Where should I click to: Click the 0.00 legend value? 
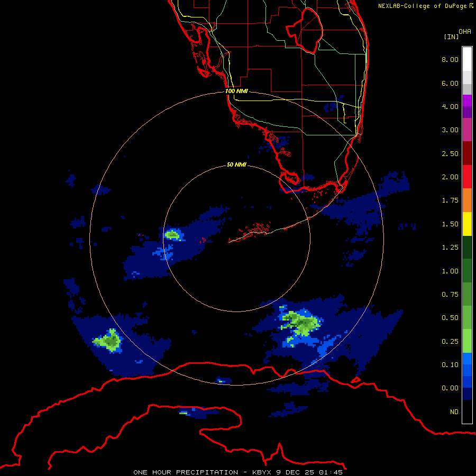coord(450,388)
